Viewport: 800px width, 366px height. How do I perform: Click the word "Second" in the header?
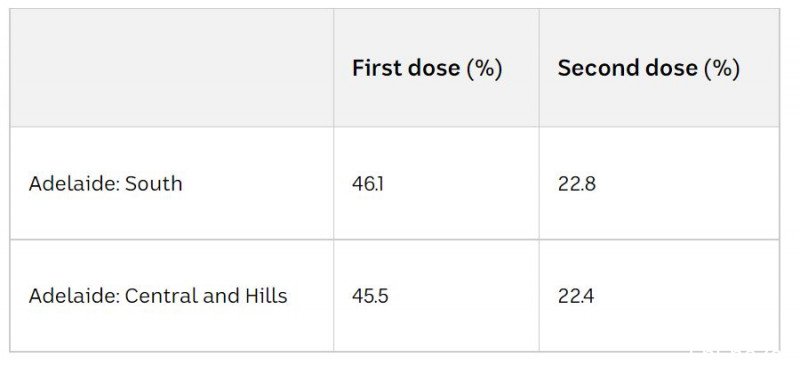point(592,68)
